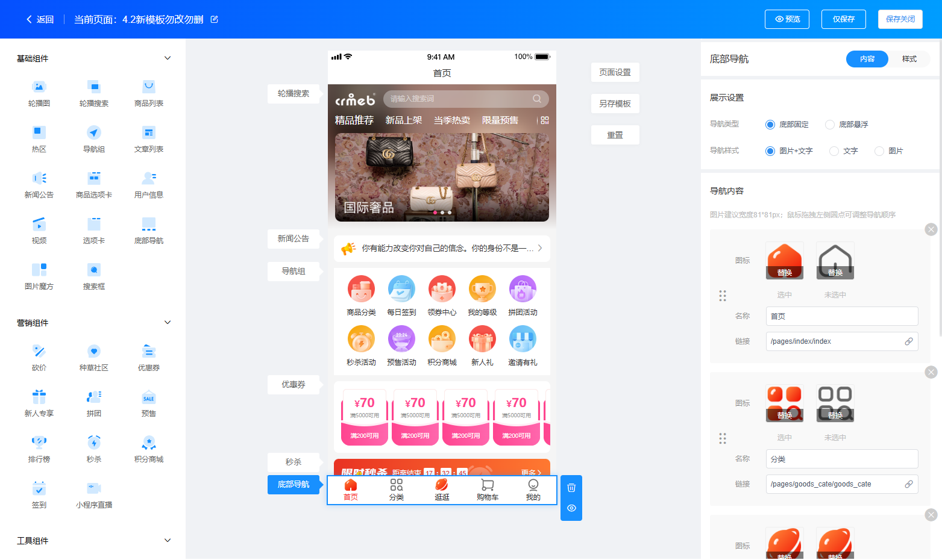Add the 预售 presale component
The height and width of the screenshot is (560, 942).
click(x=149, y=403)
